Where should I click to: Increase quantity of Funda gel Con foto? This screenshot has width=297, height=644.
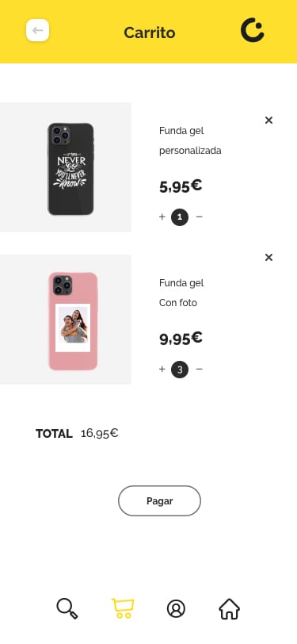point(162,370)
